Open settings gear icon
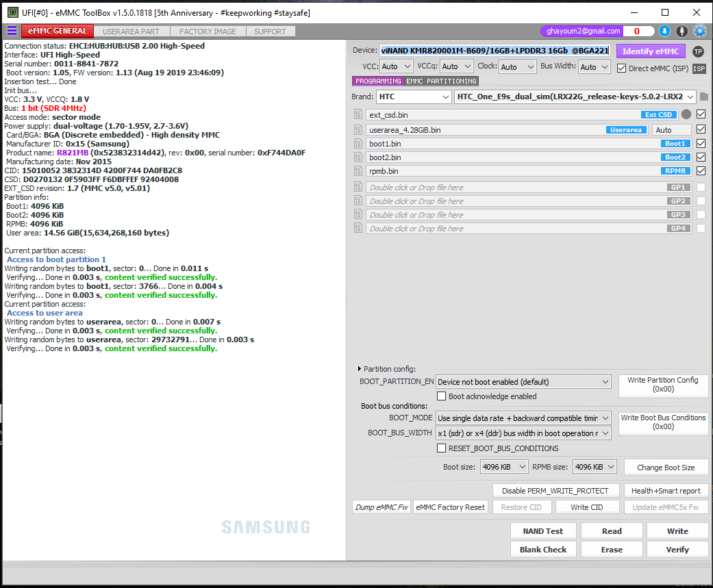This screenshot has width=713, height=588. point(700,31)
